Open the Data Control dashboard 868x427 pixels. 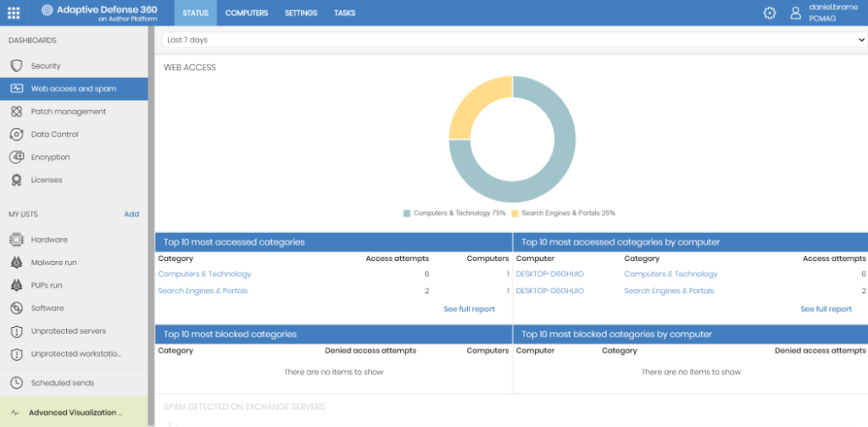point(74,135)
